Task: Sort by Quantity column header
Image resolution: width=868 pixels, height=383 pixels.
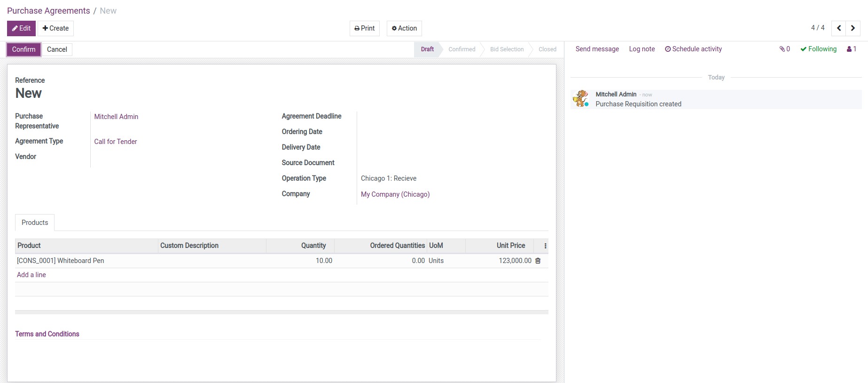Action: [x=300, y=246]
